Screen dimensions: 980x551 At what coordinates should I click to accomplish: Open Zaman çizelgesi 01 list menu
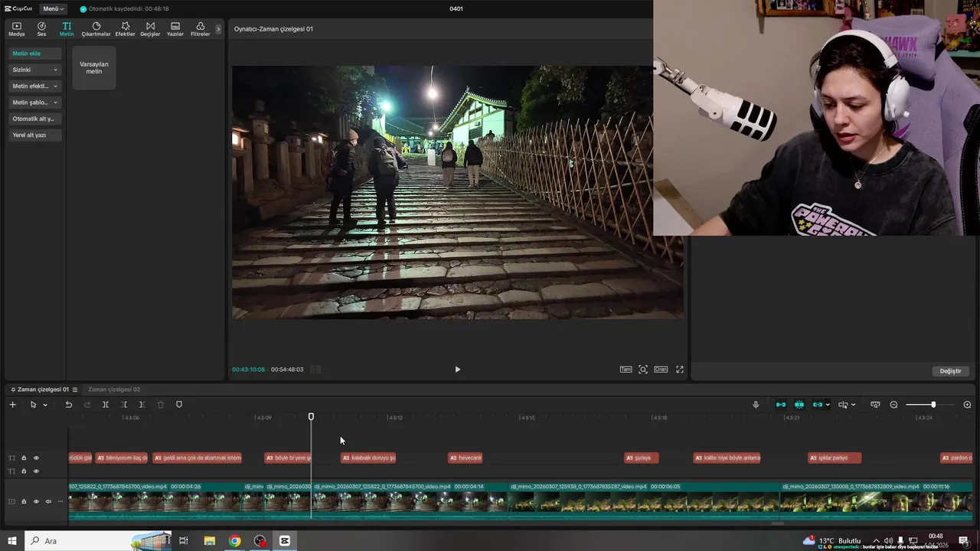[x=75, y=390]
